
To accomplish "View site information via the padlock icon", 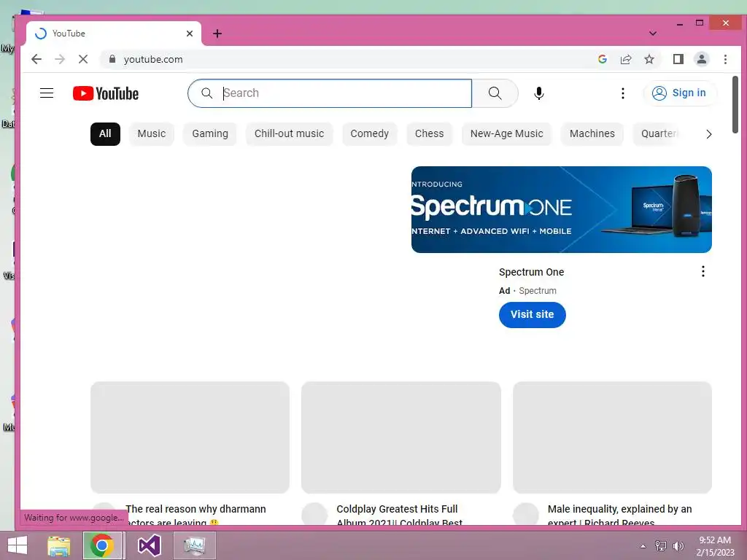I will click(x=112, y=59).
